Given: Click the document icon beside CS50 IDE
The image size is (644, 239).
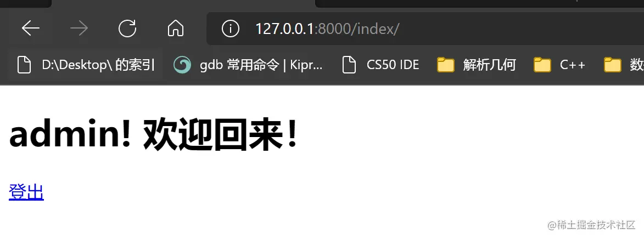Looking at the screenshot, I should (x=349, y=65).
